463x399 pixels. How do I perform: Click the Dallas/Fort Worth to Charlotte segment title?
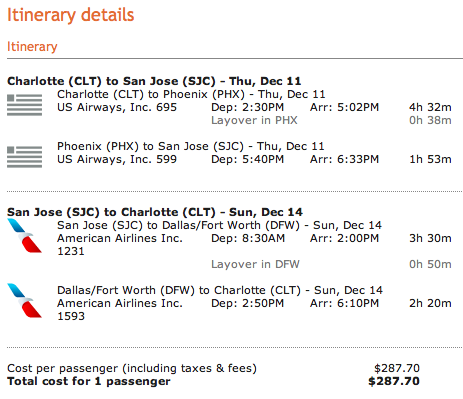[x=220, y=290]
